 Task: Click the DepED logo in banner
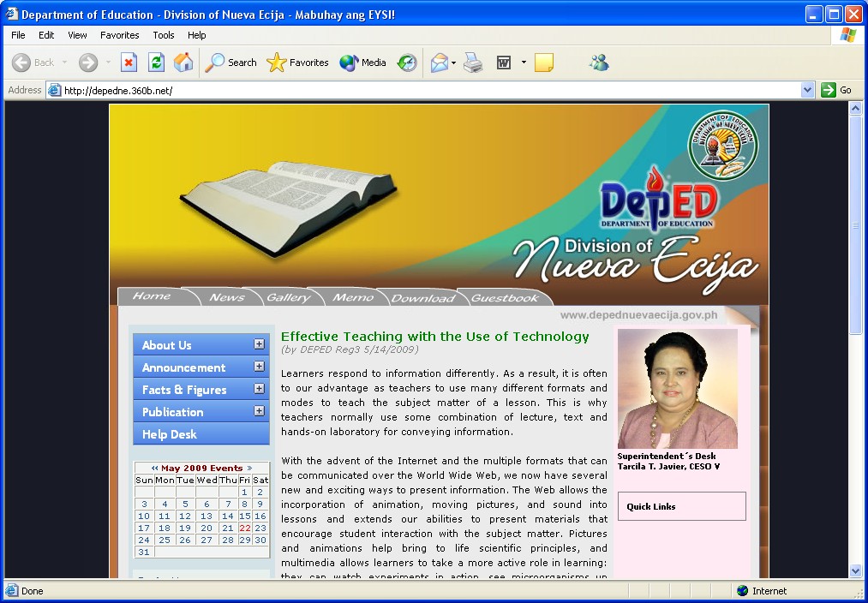tap(658, 200)
